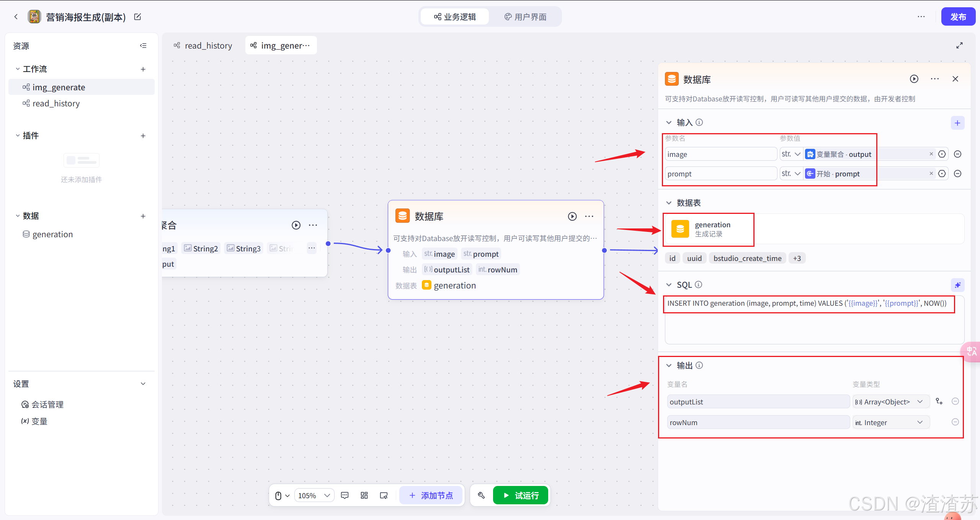Click the AI-generate SQL sparkle icon

tap(957, 285)
